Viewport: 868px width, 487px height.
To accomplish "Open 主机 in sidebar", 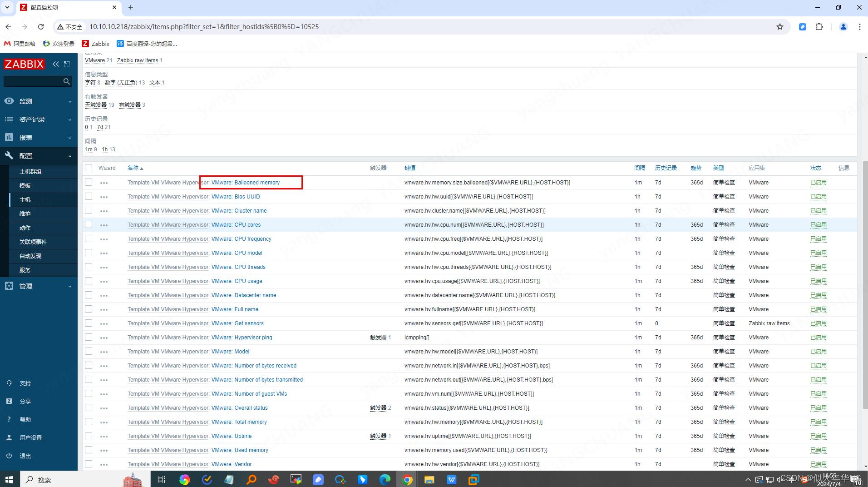I will [x=44, y=200].
